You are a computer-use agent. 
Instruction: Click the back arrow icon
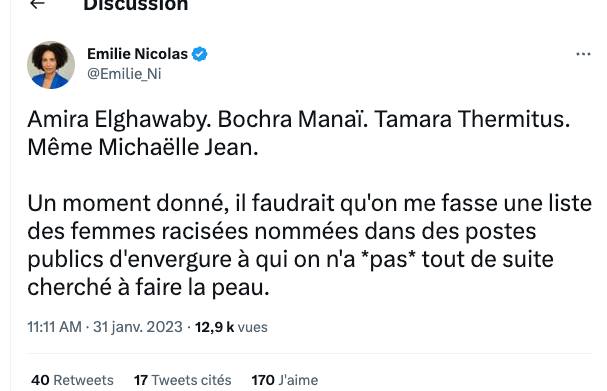click(37, 4)
